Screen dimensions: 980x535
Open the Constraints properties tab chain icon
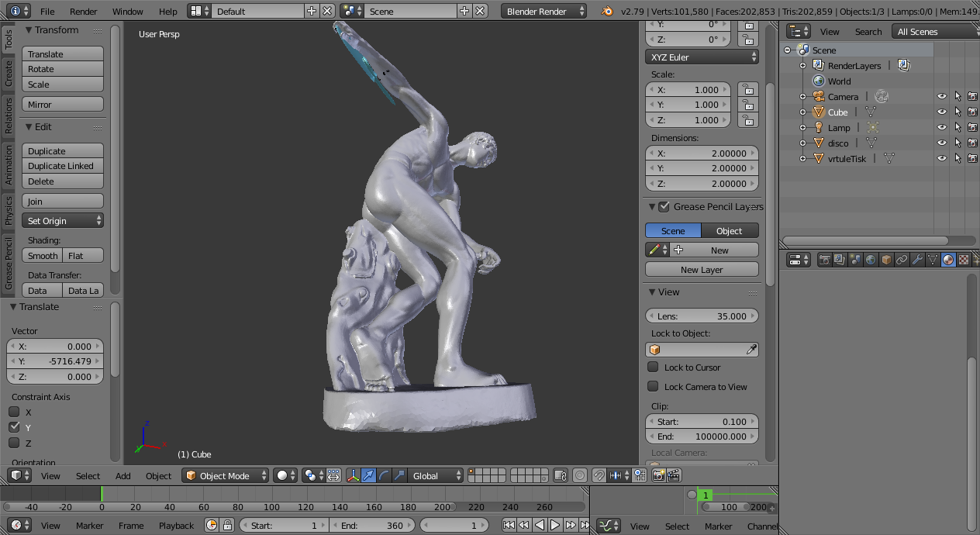tap(902, 261)
